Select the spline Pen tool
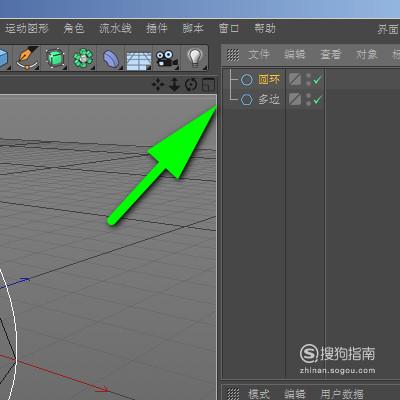 point(27,58)
